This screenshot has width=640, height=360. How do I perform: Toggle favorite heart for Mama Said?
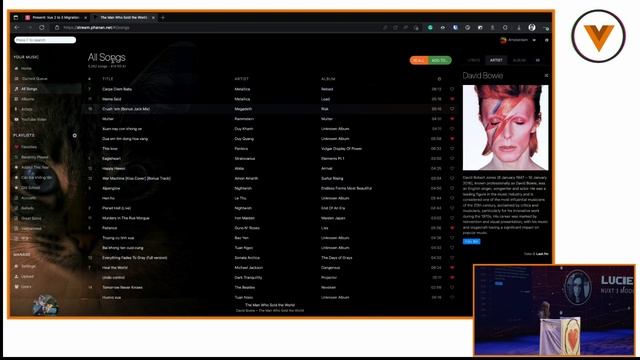[x=452, y=99]
